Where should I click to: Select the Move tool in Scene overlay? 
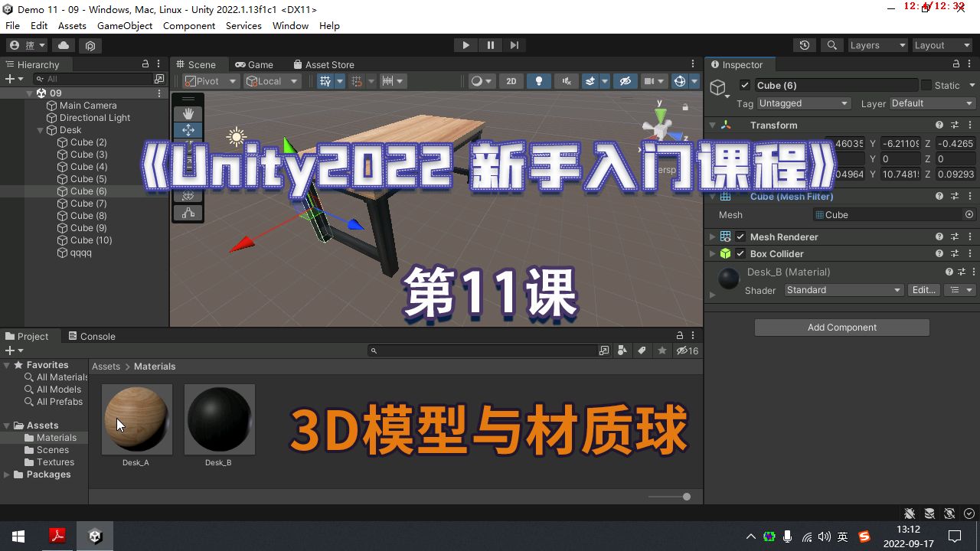(x=188, y=130)
